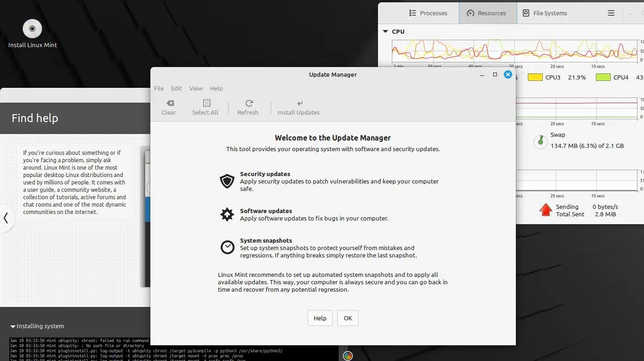Viewport: 644px width, 361px height.
Task: Click the "Security updates" heading text
Action: pos(265,174)
